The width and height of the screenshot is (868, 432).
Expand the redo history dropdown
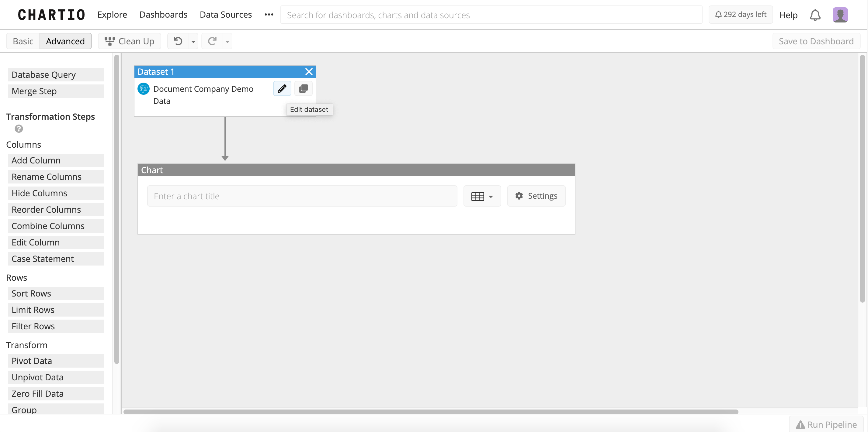click(x=227, y=41)
